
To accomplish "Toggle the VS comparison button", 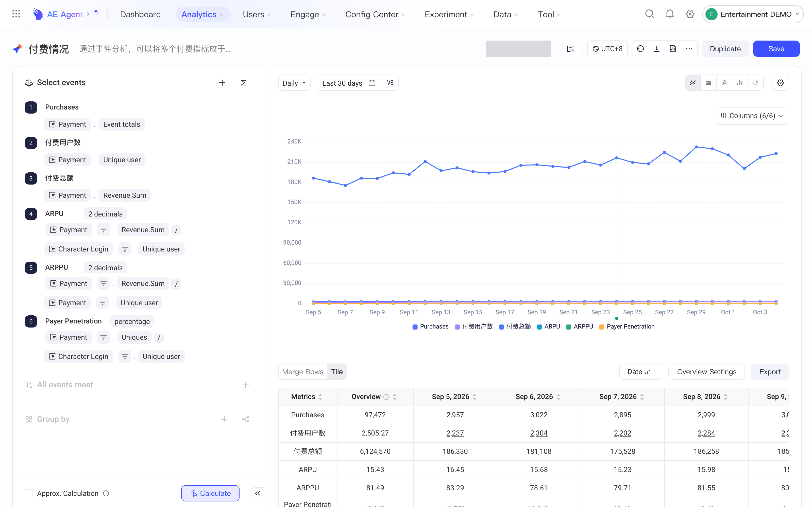I will [x=390, y=83].
